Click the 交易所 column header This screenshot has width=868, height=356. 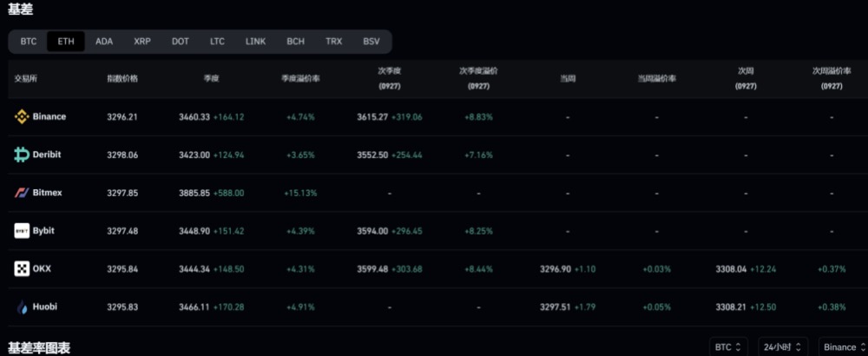26,78
